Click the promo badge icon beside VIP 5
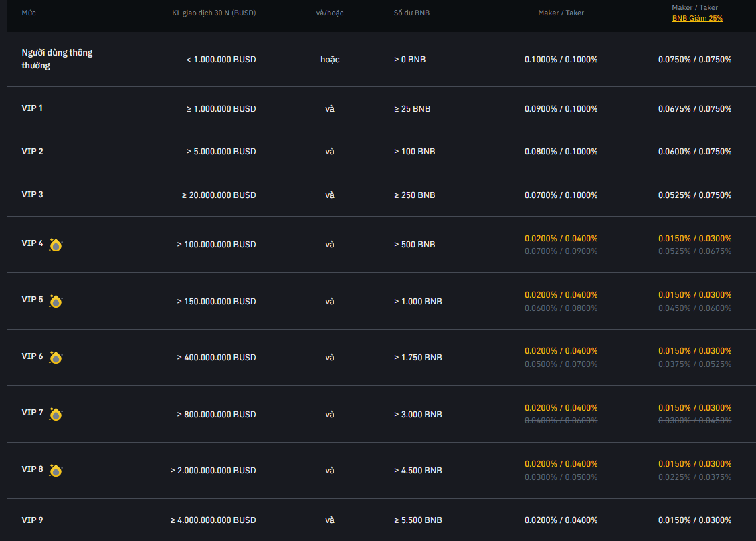Image resolution: width=756 pixels, height=541 pixels. coord(56,301)
